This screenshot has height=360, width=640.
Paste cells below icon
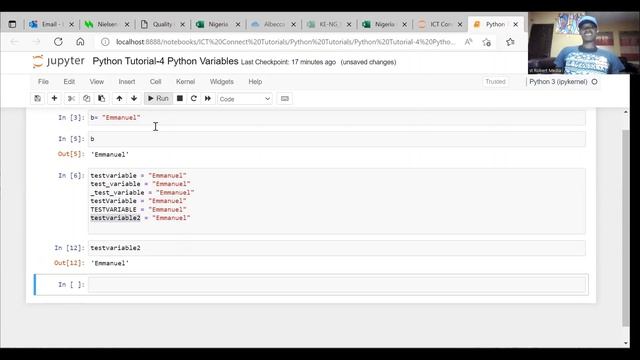tap(102, 99)
